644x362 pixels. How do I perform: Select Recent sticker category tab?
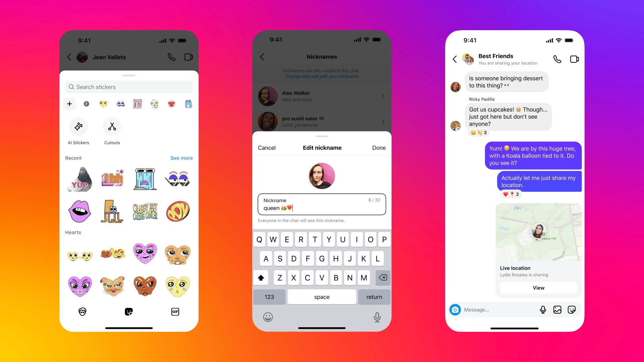[x=87, y=104]
